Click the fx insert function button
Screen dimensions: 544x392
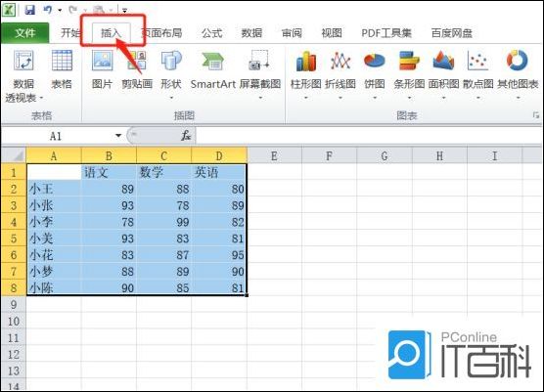click(x=186, y=136)
